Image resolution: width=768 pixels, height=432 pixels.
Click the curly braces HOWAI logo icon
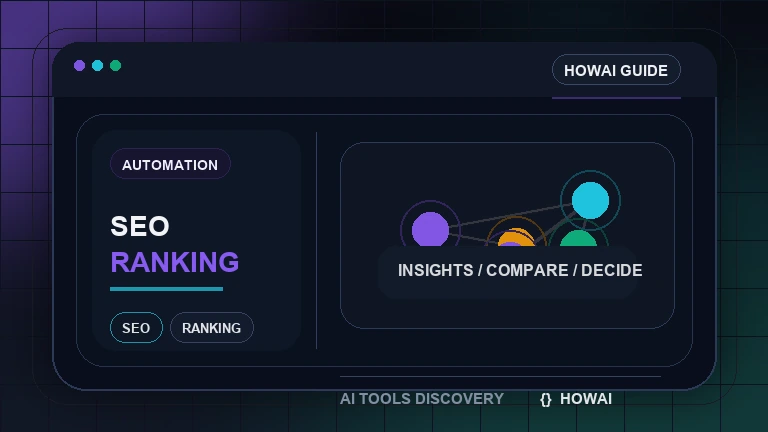546,400
